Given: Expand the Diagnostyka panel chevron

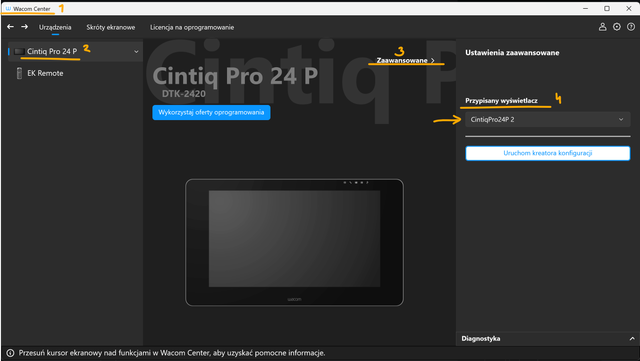Looking at the screenshot, I should pos(632,339).
